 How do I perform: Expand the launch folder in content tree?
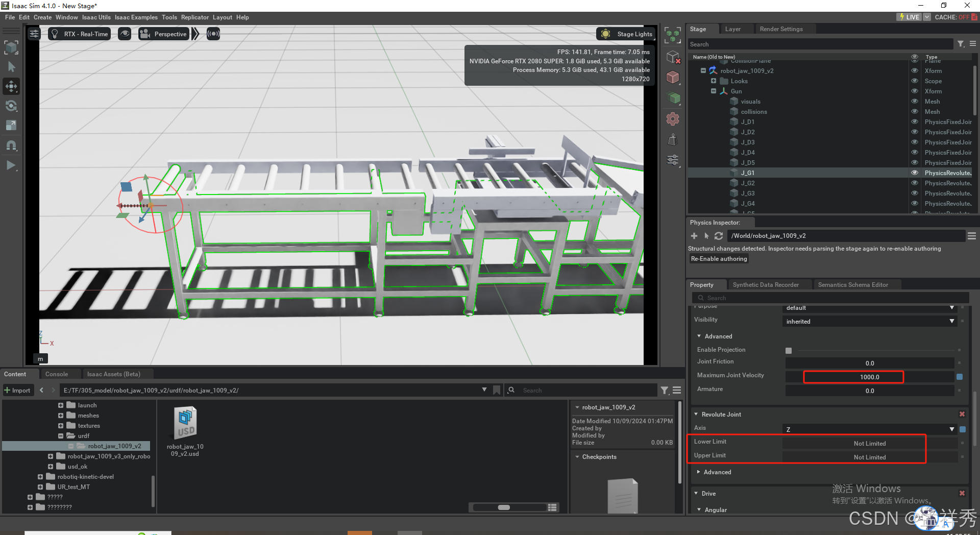point(61,405)
